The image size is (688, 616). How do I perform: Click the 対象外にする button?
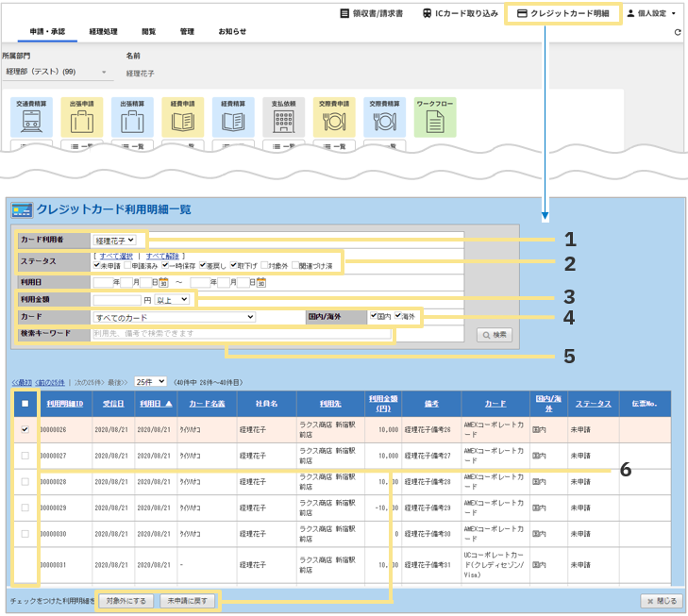coord(126,600)
